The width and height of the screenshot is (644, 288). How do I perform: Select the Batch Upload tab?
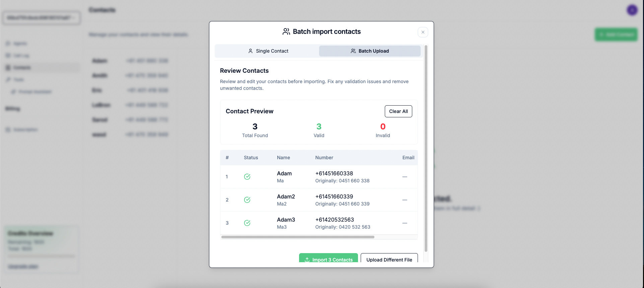[x=370, y=51]
